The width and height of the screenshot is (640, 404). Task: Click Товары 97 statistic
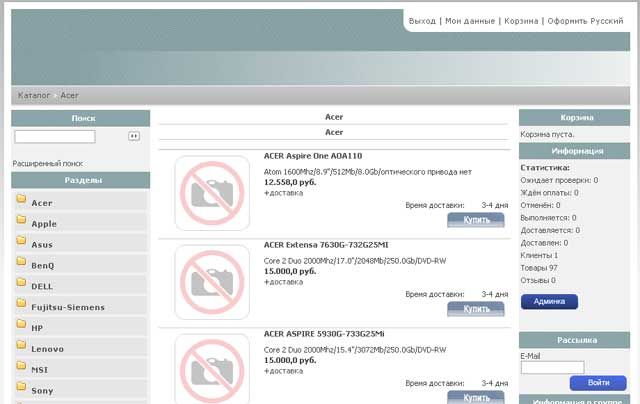click(539, 268)
